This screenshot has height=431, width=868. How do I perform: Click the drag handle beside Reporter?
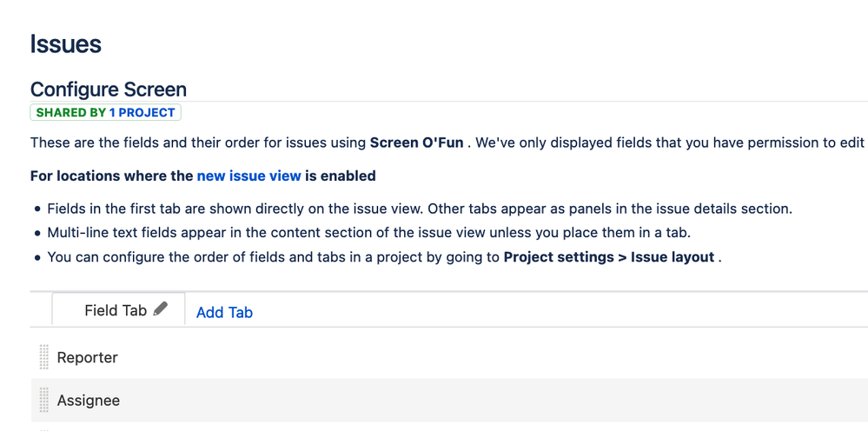[44, 357]
